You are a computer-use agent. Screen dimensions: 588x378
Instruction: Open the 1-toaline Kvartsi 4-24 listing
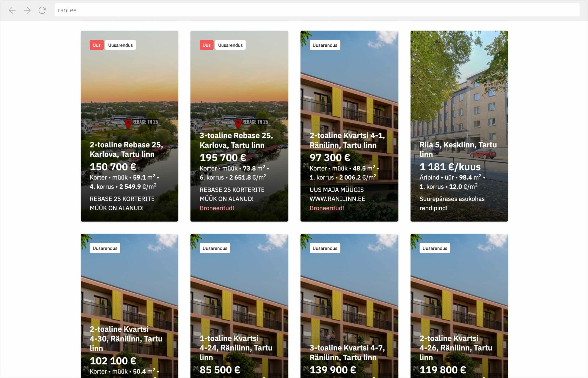236,347
